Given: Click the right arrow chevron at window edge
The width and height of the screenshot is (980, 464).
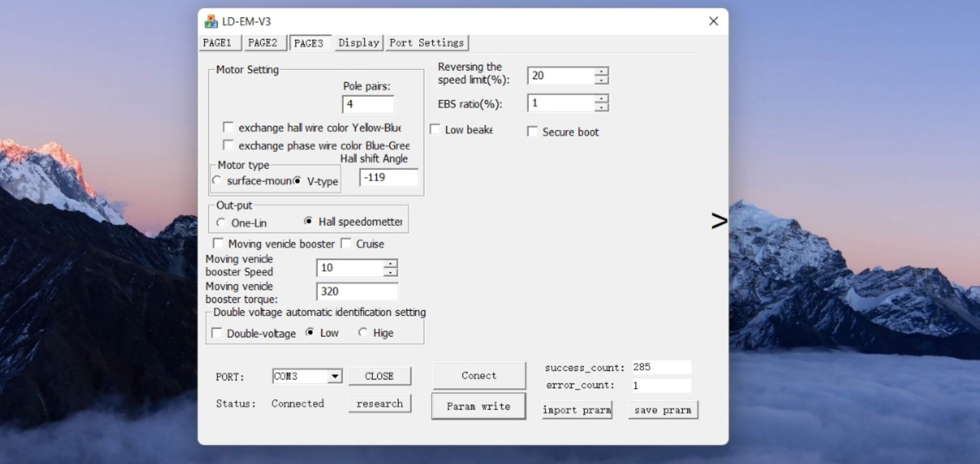Looking at the screenshot, I should (719, 221).
